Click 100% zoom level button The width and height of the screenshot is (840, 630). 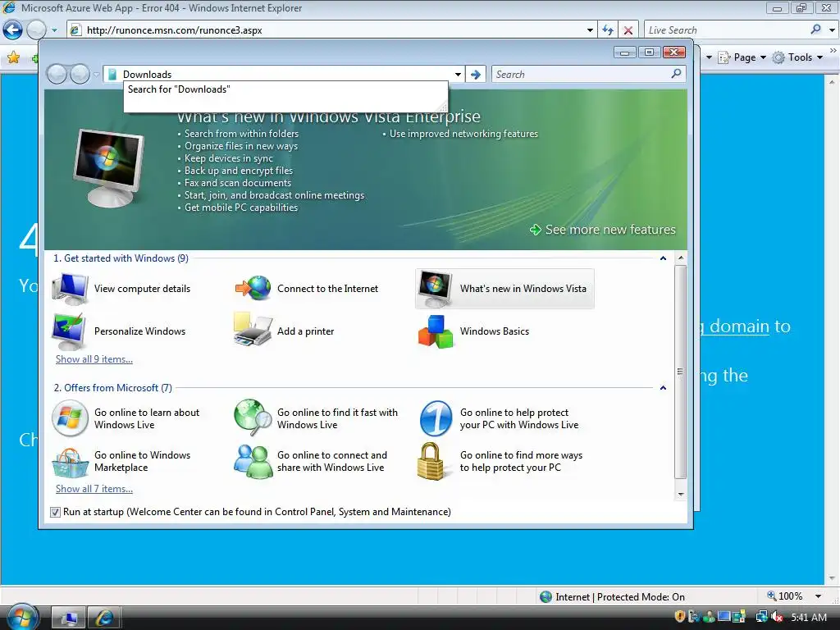(785, 596)
